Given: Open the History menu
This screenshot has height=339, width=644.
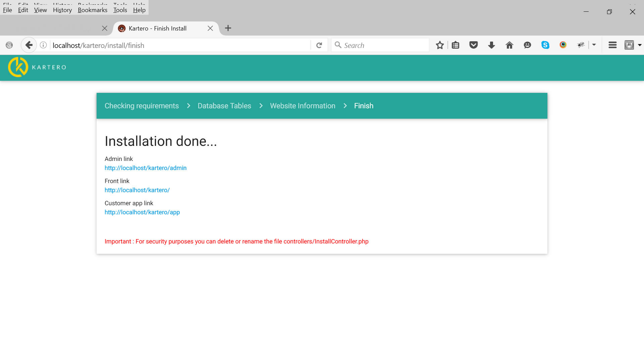Looking at the screenshot, I should click(62, 10).
